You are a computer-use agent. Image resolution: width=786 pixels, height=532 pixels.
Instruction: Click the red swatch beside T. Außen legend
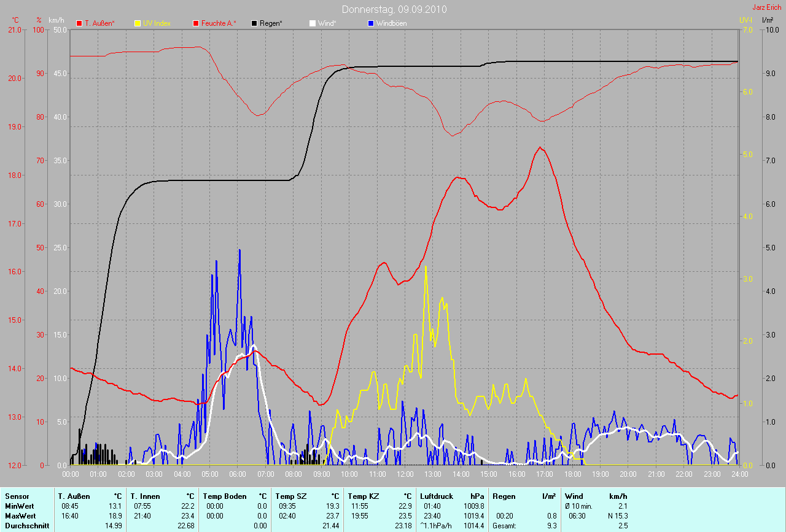[79, 23]
